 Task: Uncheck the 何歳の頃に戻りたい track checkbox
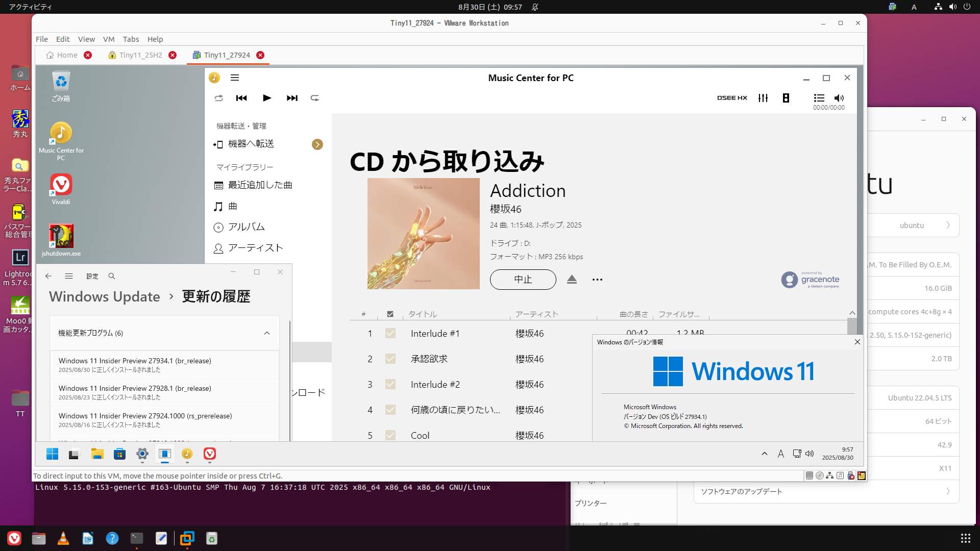pyautogui.click(x=390, y=410)
